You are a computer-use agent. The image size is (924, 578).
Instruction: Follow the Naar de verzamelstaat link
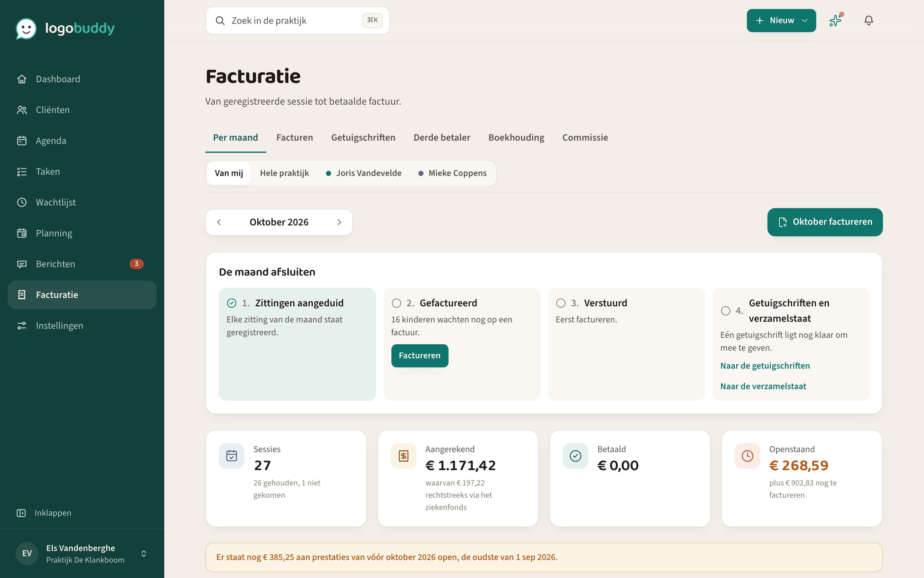point(763,387)
